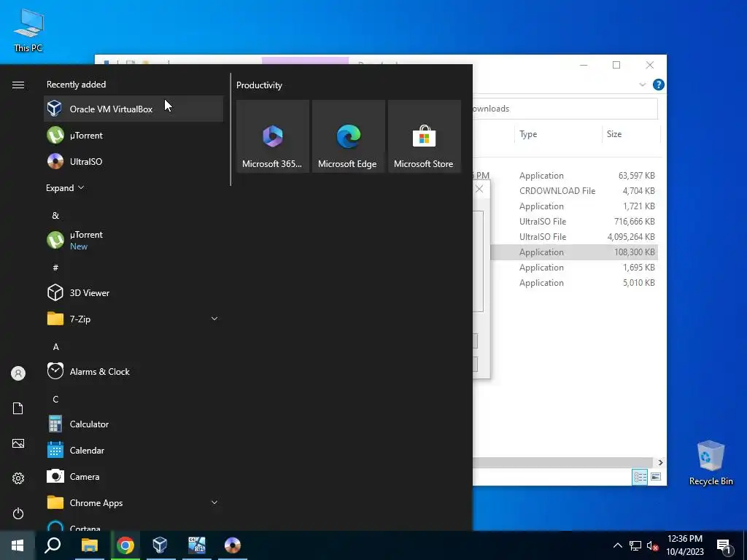Open UltraISO from Recently added
This screenshot has width=747, height=560.
(133, 161)
